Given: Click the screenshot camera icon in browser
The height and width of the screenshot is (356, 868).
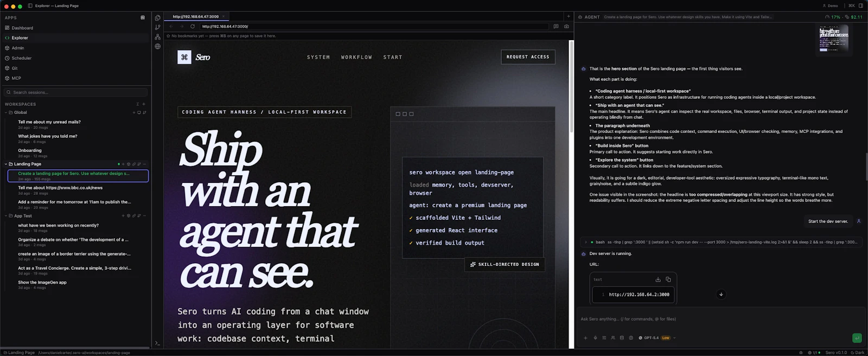Looking at the screenshot, I should click(566, 26).
